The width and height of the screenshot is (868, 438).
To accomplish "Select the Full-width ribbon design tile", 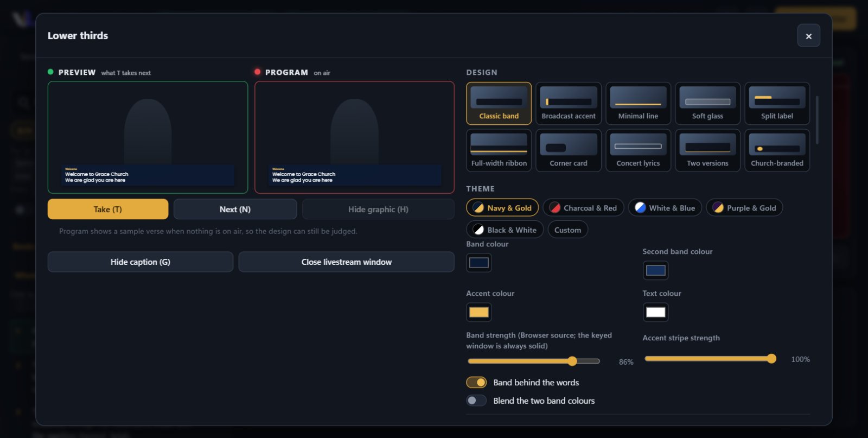I will 499,150.
